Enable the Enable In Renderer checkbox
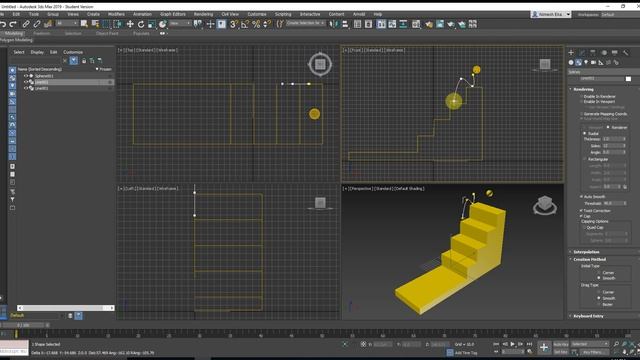640x360 pixels. pos(582,96)
